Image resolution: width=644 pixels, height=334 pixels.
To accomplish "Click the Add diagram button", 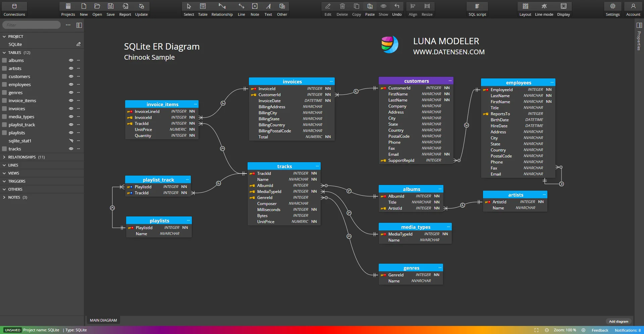I will [x=618, y=321].
